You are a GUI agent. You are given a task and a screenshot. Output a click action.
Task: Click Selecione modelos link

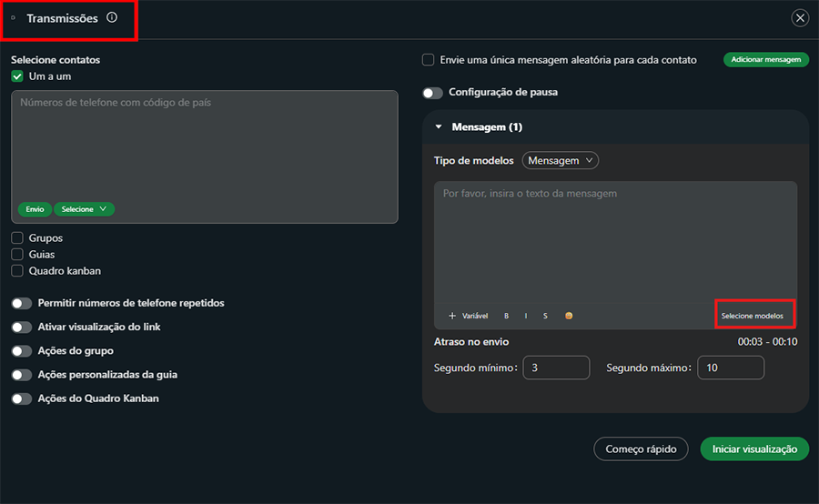tap(753, 316)
